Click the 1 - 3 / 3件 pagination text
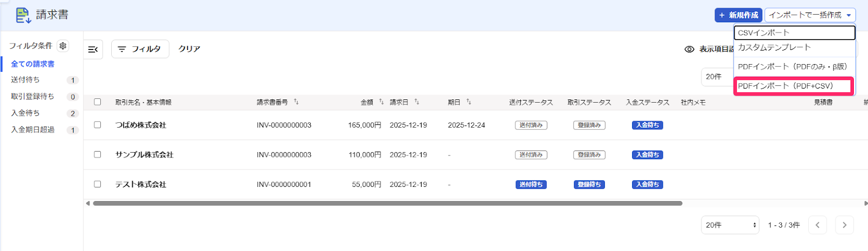The image size is (868, 251). click(784, 225)
